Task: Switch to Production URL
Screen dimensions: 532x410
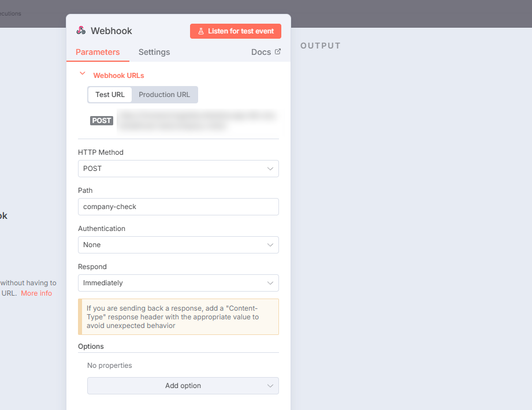Action: (x=164, y=95)
